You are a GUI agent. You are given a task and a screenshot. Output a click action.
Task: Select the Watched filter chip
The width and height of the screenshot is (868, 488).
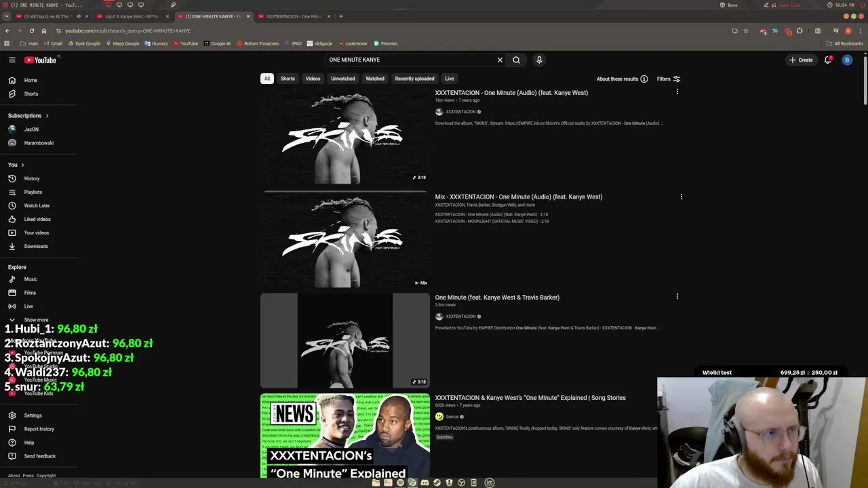pos(375,79)
